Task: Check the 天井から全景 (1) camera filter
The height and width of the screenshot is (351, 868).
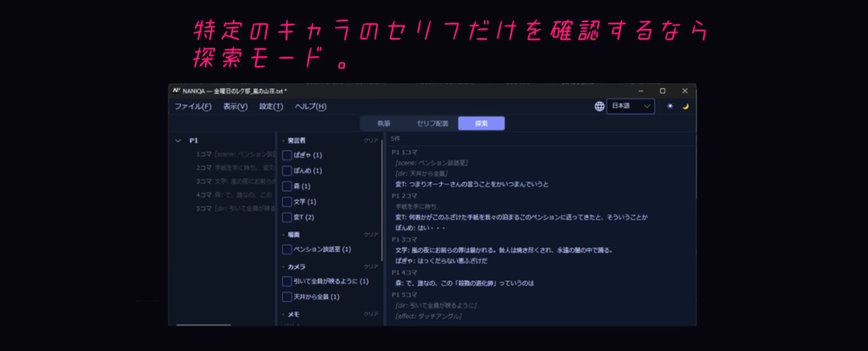Action: [x=287, y=297]
